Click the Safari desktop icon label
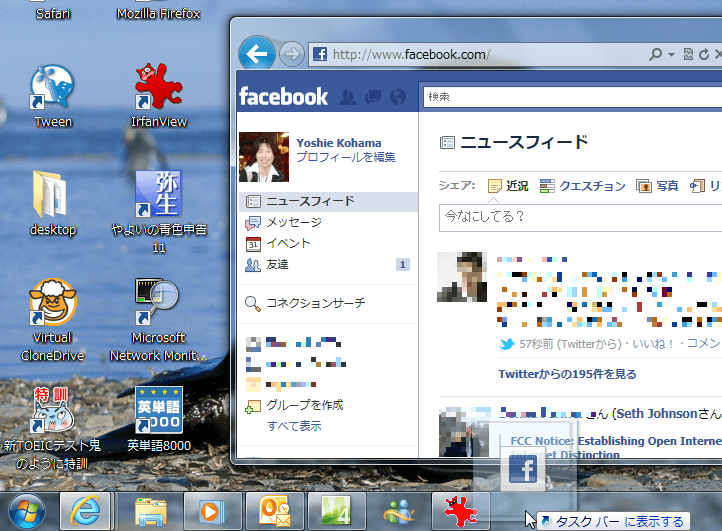 [53, 14]
